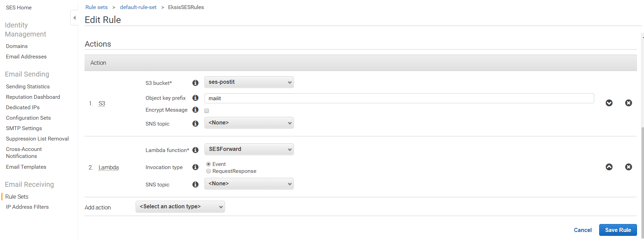Delete the Lambda action with X icon
This screenshot has height=239, width=644.
[x=628, y=167]
